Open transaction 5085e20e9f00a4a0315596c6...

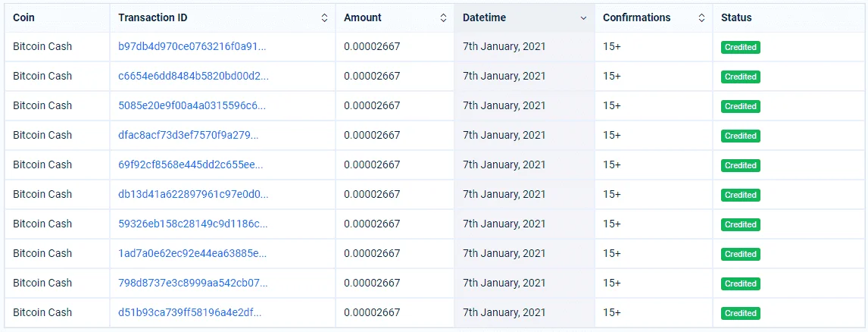(192, 105)
